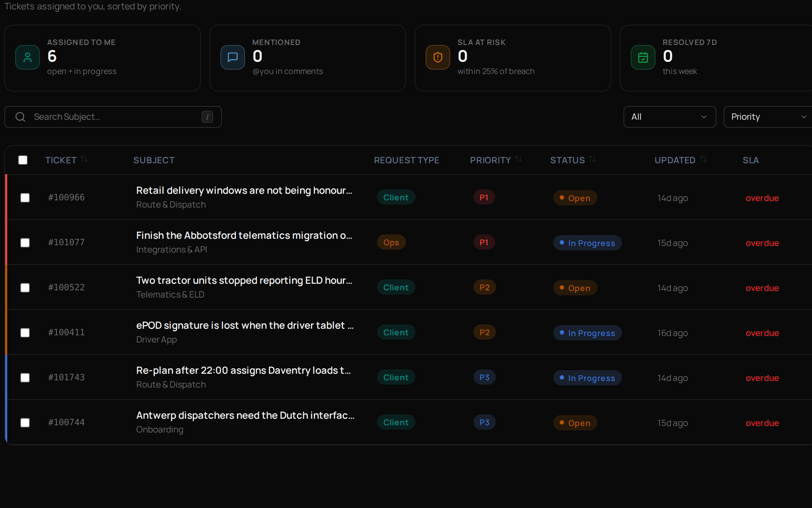Click Open status badge on ticket #100744
This screenshot has height=508, width=812.
point(575,423)
